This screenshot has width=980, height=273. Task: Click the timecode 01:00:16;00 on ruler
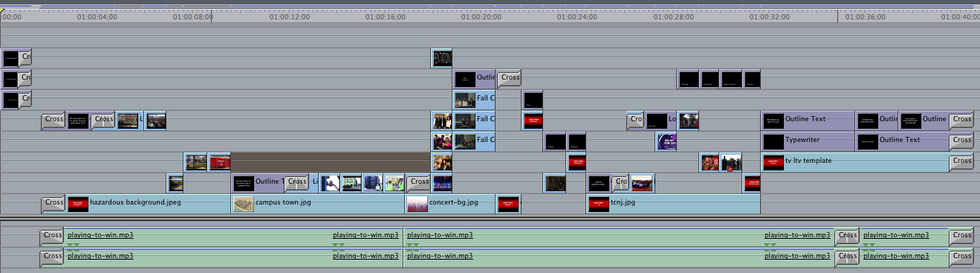(385, 16)
